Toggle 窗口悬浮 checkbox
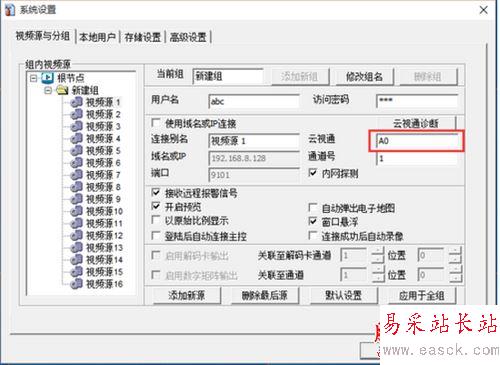Viewport: 500px width, 365px height. 313,221
